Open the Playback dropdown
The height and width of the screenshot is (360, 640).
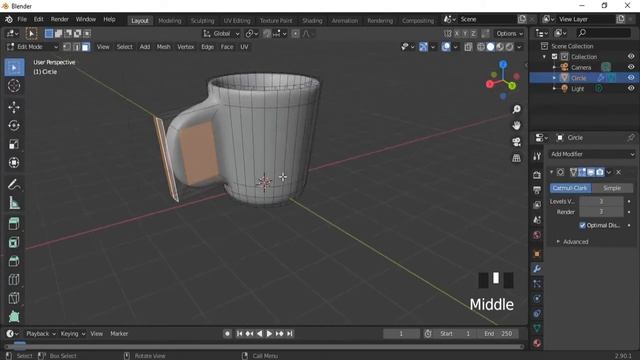[x=41, y=333]
